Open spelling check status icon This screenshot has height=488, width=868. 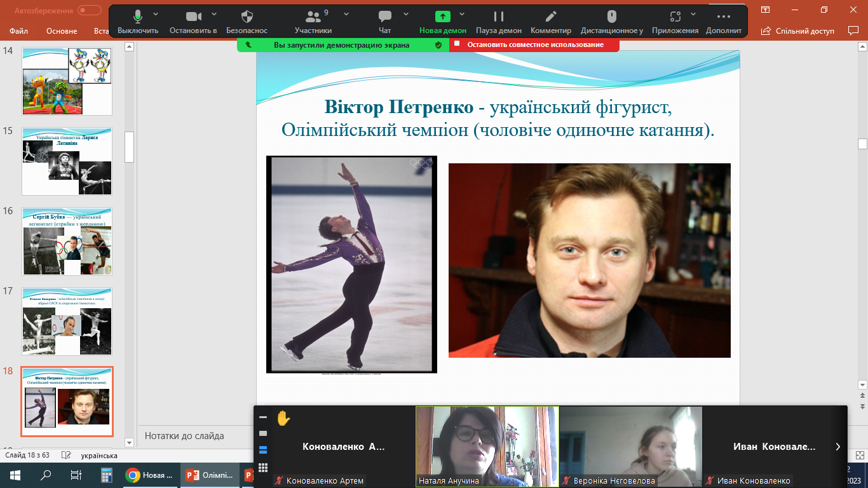(65, 456)
